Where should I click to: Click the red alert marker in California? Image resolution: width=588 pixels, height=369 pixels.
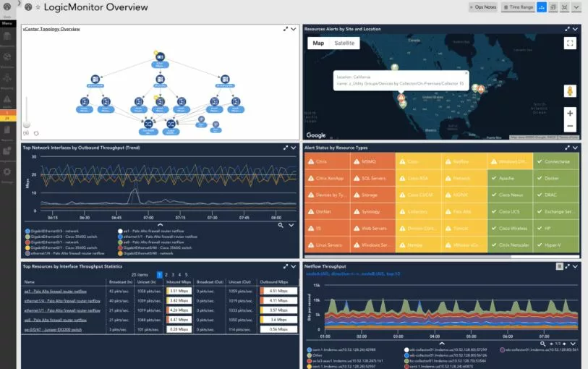[x=401, y=98]
